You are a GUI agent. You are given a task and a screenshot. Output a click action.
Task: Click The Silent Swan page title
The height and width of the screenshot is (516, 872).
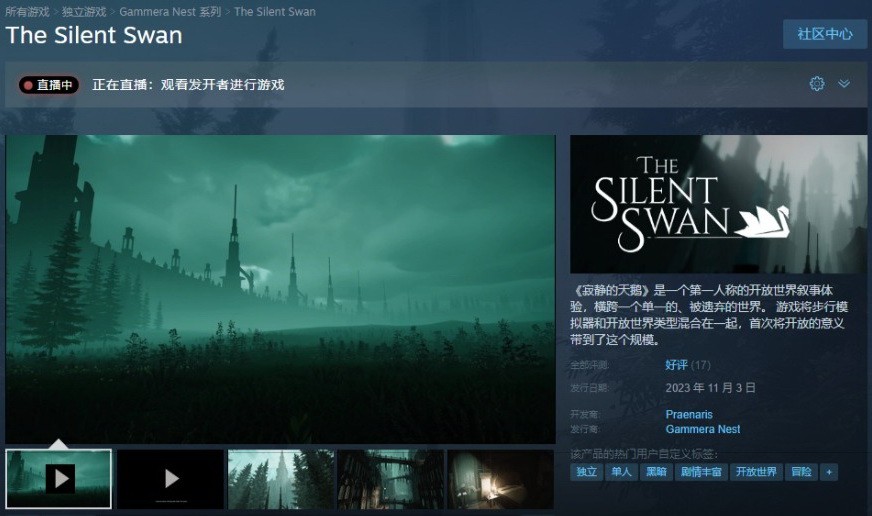(94, 35)
